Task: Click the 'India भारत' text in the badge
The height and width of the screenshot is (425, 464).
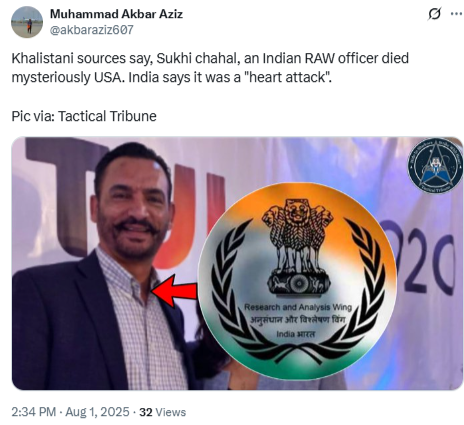Action: click(295, 334)
